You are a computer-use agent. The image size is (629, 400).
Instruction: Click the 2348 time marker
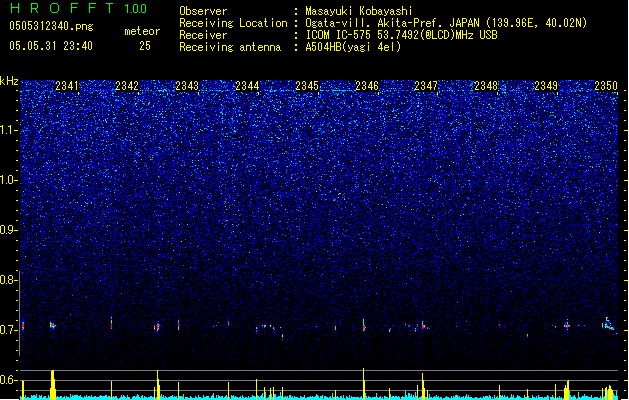(x=486, y=86)
